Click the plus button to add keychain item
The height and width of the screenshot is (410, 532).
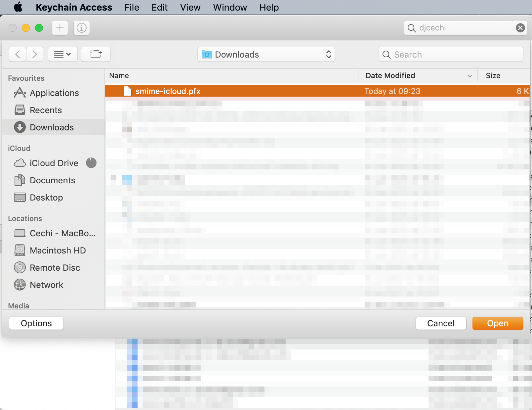tap(60, 28)
